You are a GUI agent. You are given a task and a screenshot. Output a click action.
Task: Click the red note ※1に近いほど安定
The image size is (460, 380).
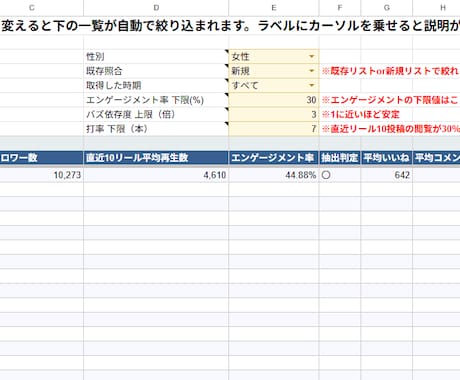361,114
